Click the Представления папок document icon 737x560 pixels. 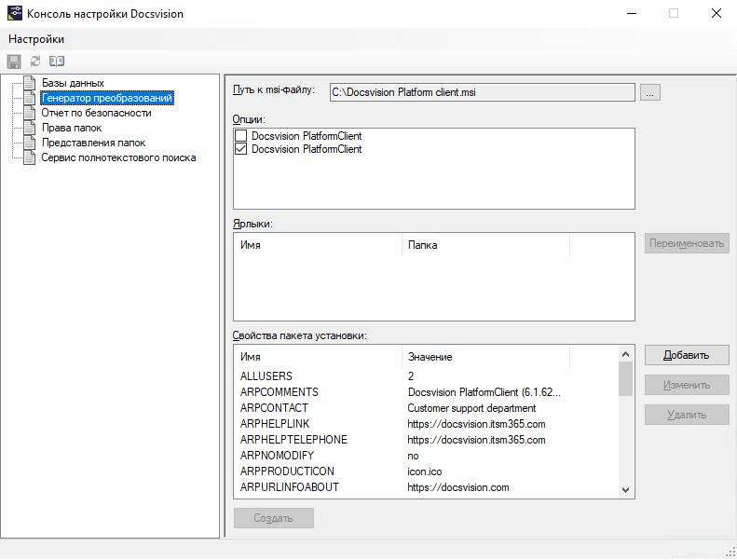coord(30,143)
